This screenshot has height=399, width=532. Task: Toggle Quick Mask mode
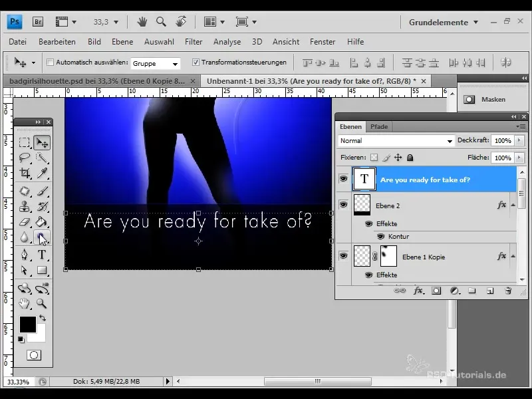[34, 355]
